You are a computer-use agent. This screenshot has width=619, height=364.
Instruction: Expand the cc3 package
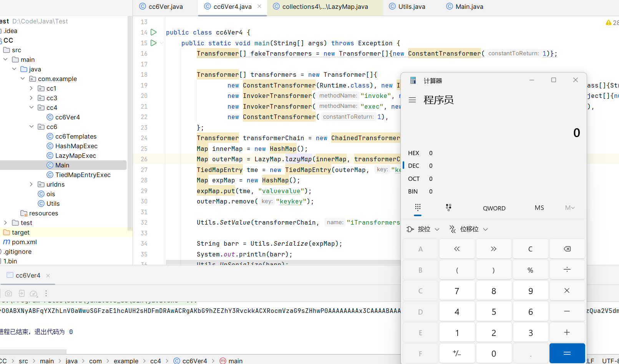(x=32, y=98)
